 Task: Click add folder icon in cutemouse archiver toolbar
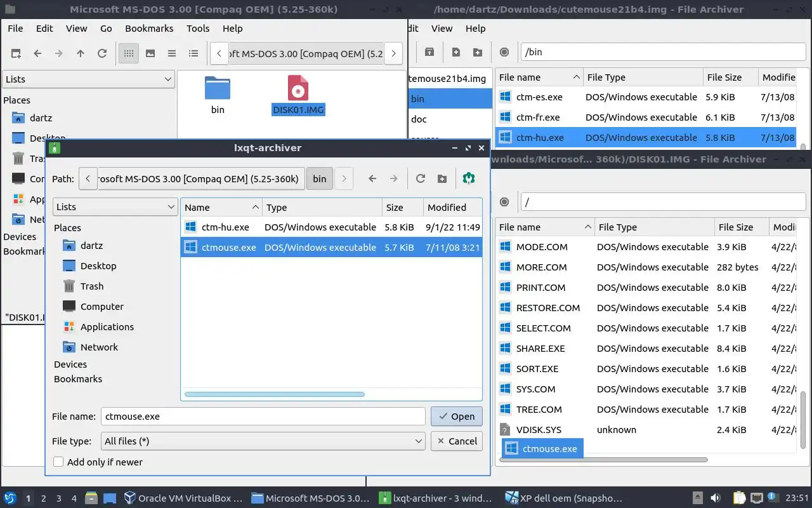(x=478, y=52)
